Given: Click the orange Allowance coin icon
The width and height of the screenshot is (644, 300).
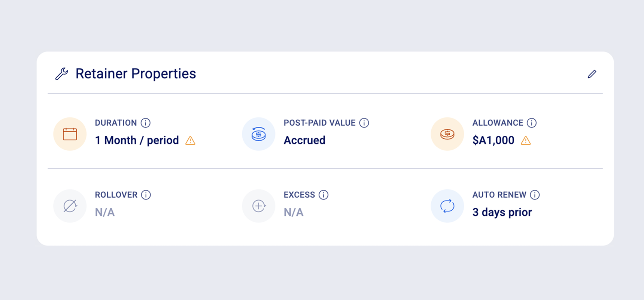Looking at the screenshot, I should tap(447, 134).
